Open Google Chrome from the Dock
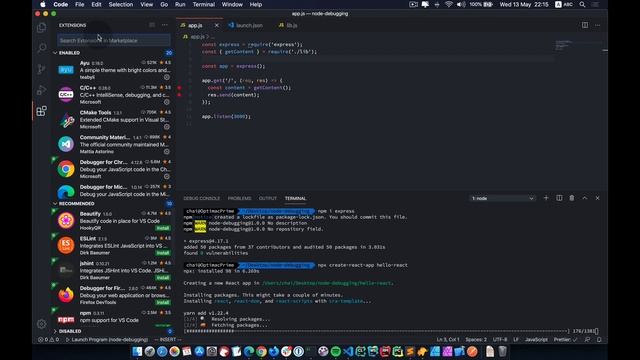640x360 pixels. point(261,351)
